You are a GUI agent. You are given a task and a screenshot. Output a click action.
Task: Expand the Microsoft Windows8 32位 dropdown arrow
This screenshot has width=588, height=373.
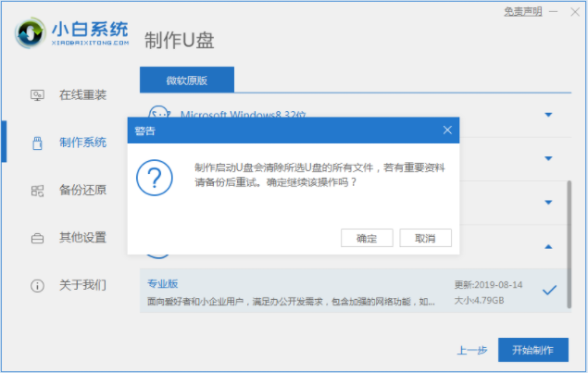[x=548, y=114]
